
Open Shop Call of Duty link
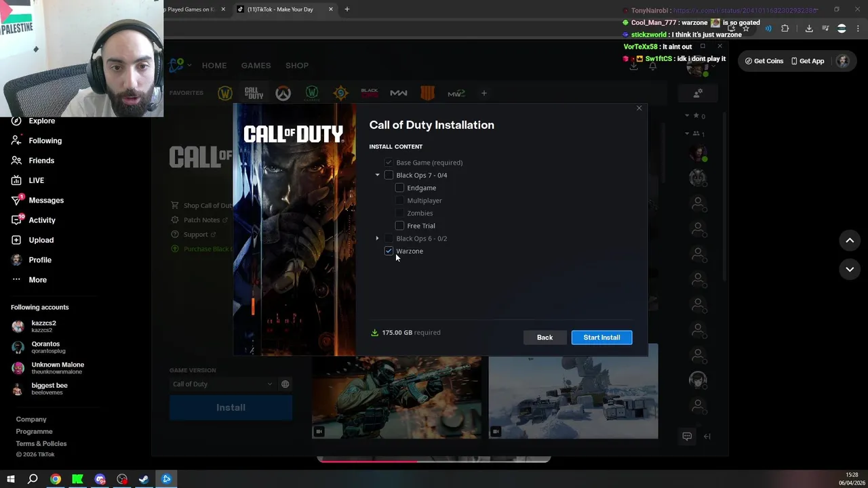tap(202, 205)
